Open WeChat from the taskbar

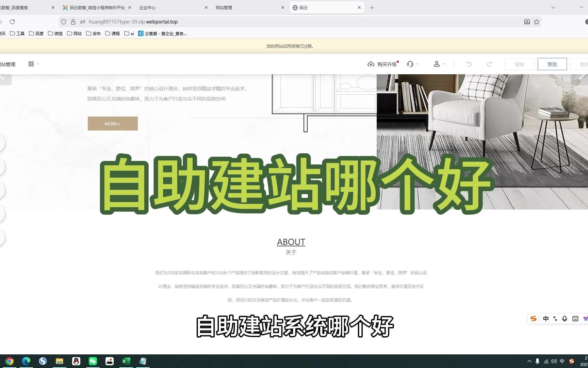93,361
